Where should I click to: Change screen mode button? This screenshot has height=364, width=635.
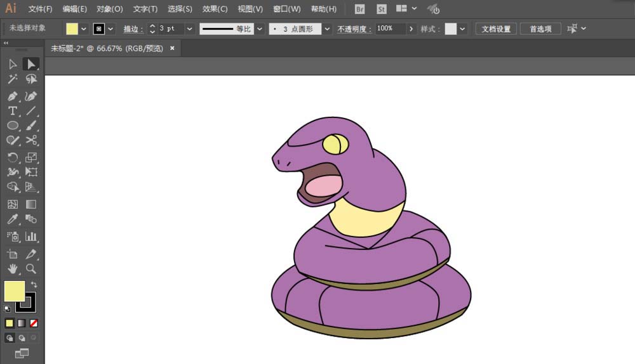(x=22, y=353)
